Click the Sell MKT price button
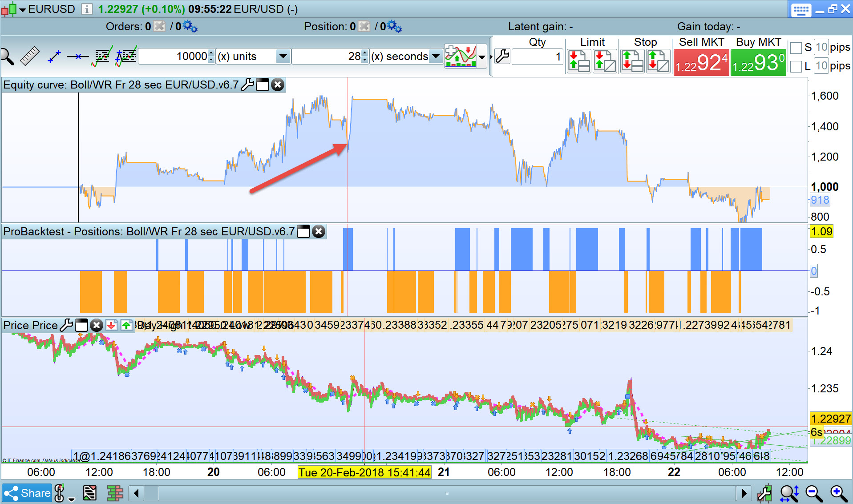The width and height of the screenshot is (853, 504). (x=701, y=63)
